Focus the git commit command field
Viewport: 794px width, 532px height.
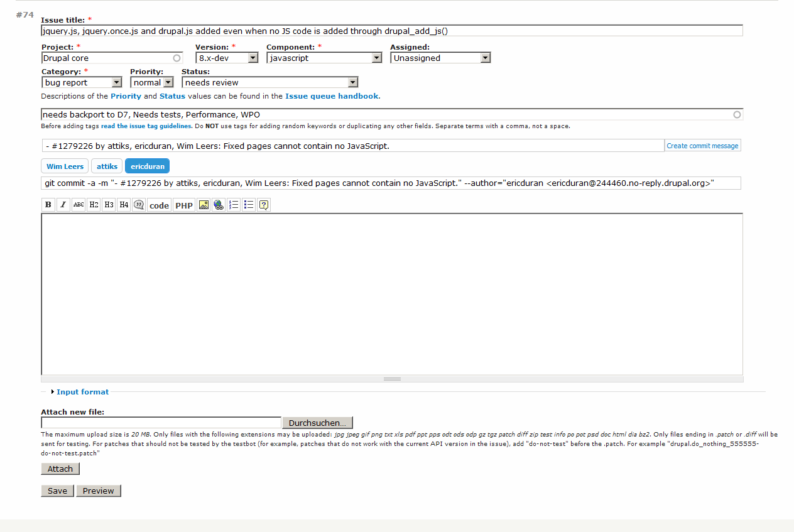tap(391, 183)
